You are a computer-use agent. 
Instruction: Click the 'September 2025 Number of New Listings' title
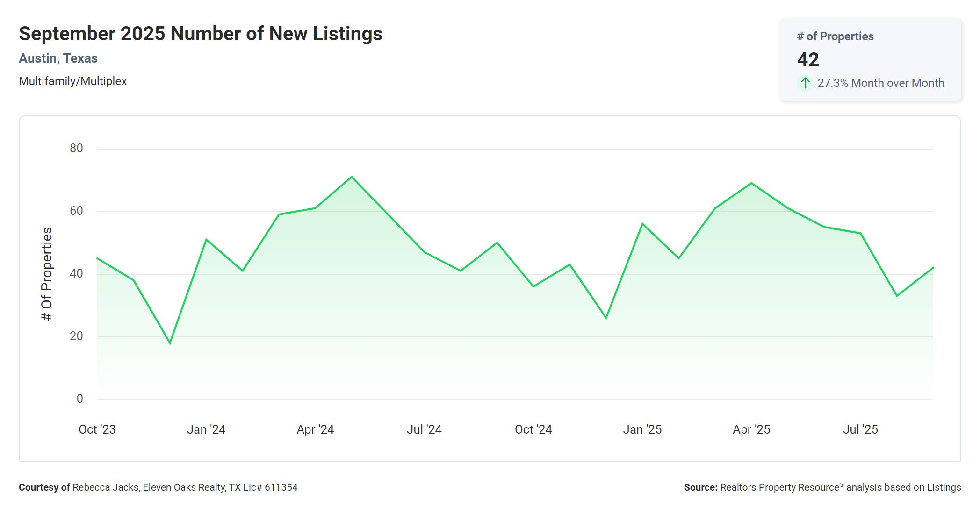[x=200, y=34]
